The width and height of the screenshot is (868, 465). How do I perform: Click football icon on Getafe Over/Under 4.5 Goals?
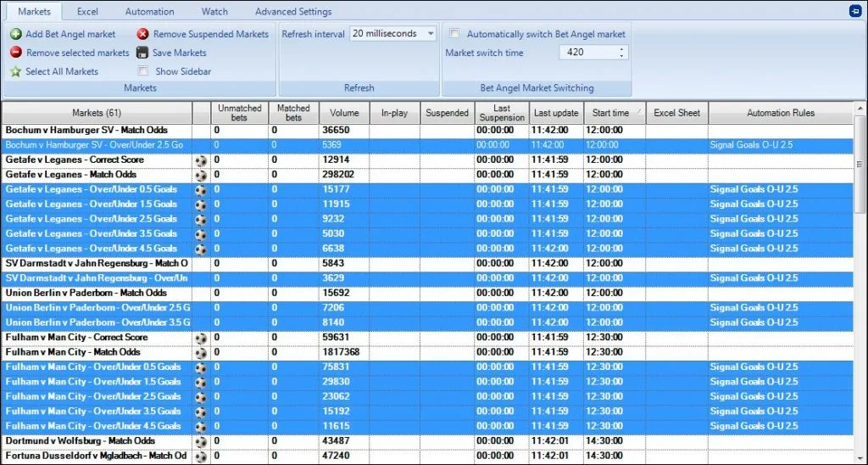pos(201,249)
